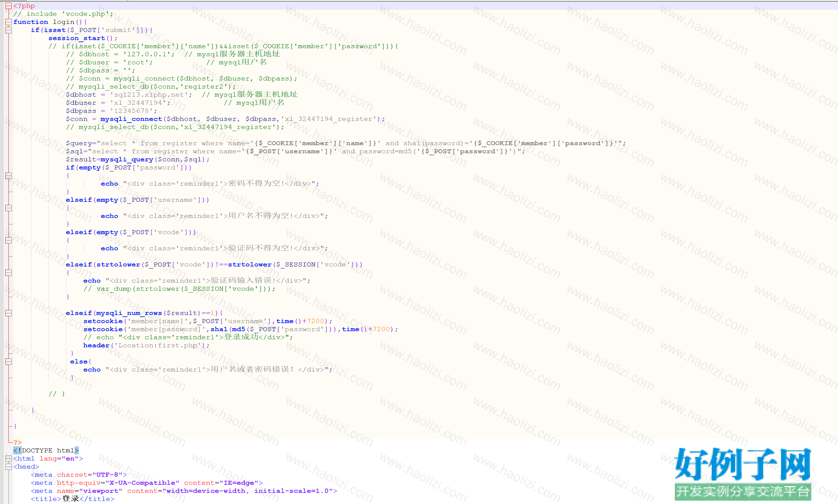Click the echo 验证码输入错误 line

pos(197,281)
